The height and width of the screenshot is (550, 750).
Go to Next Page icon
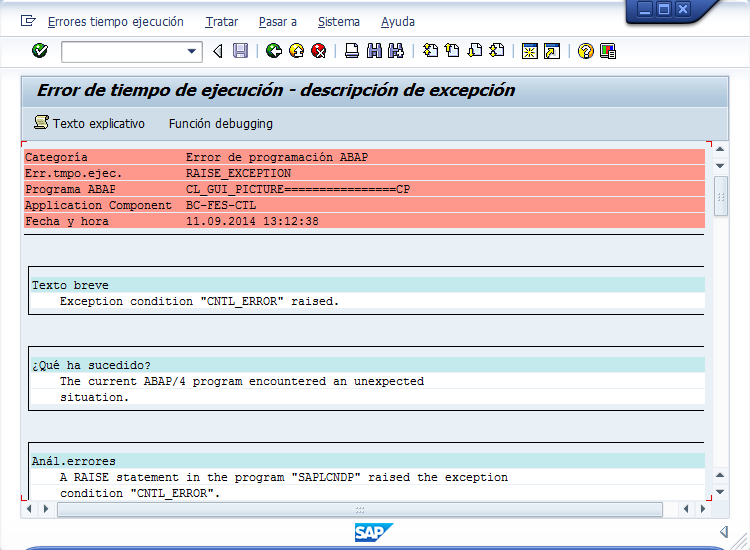coord(474,51)
